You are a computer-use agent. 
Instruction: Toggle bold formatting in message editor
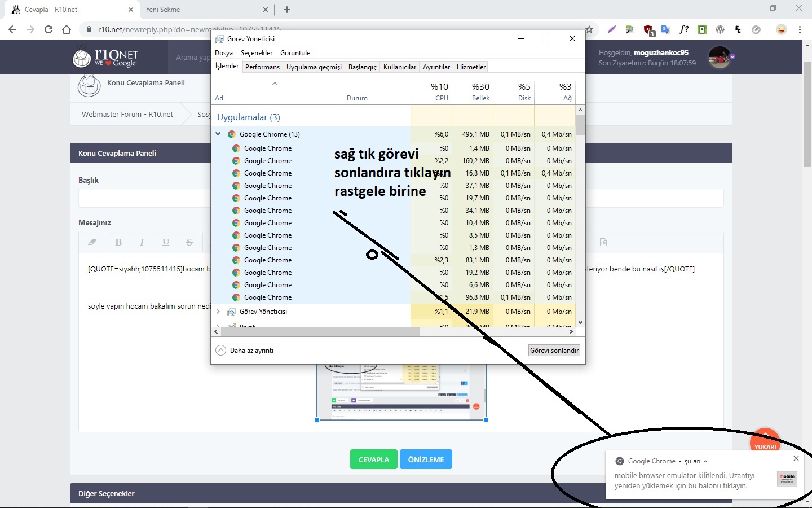point(118,242)
